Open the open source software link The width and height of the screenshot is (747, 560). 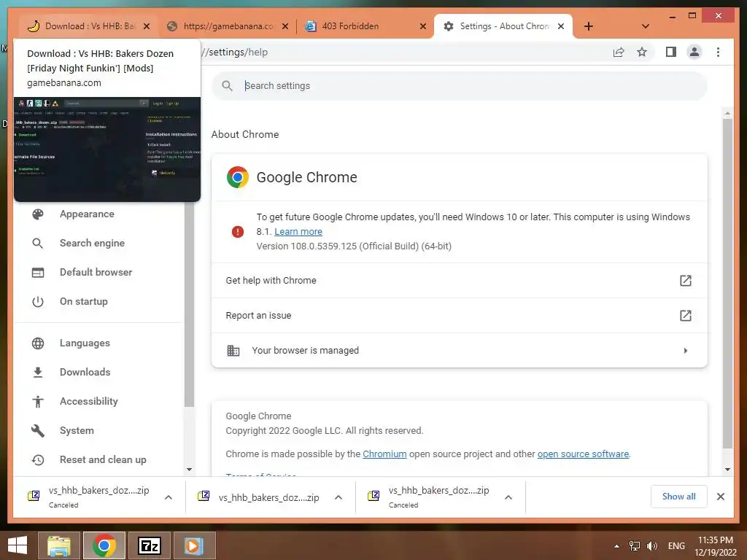[583, 454]
